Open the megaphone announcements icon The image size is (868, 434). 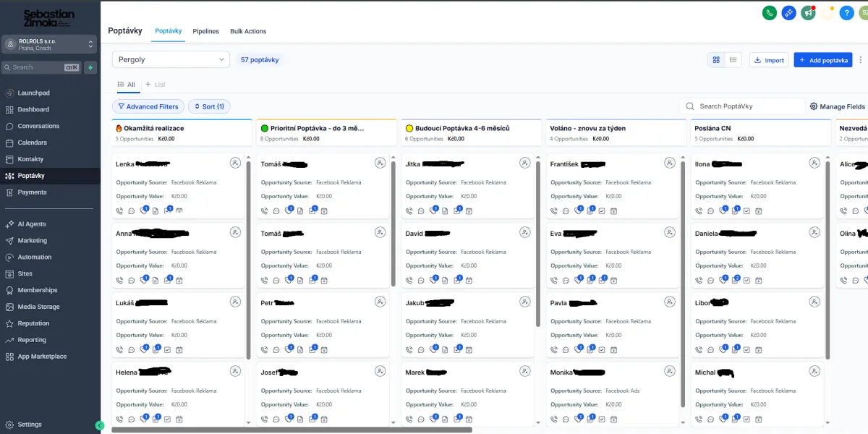coord(808,12)
